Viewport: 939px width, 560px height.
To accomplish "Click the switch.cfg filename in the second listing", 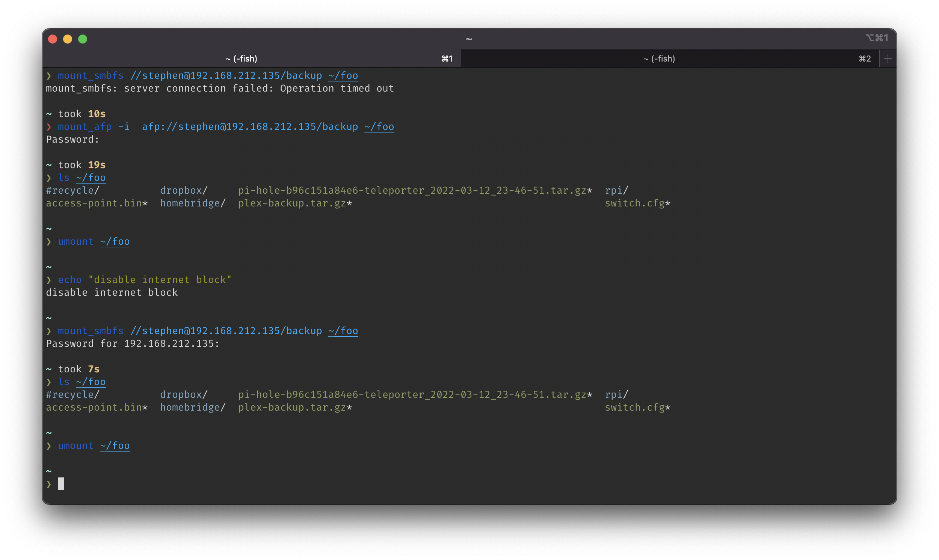I will coord(634,407).
